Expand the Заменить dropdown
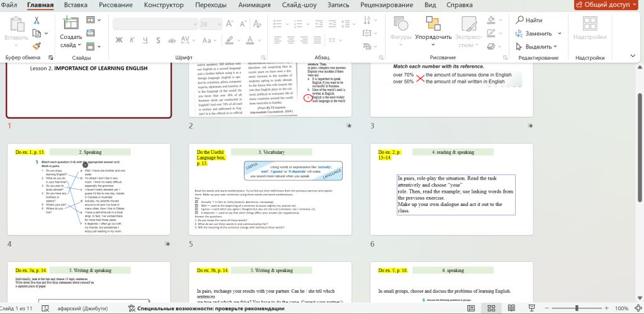 pos(557,34)
